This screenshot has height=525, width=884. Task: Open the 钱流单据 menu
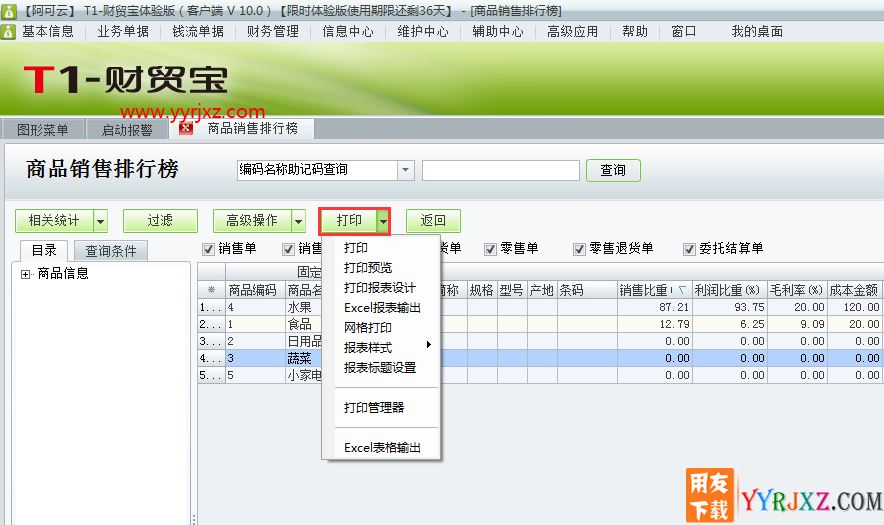tap(198, 32)
